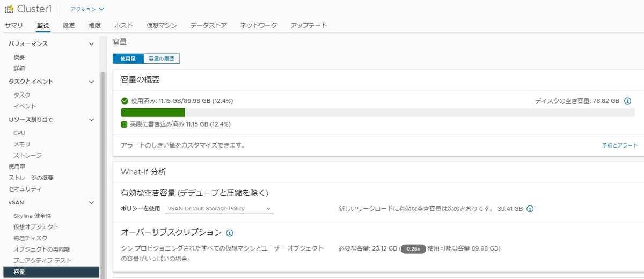This screenshot has height=279, width=644.
Task: Collapse the タスクとイベント section
Action: click(91, 82)
